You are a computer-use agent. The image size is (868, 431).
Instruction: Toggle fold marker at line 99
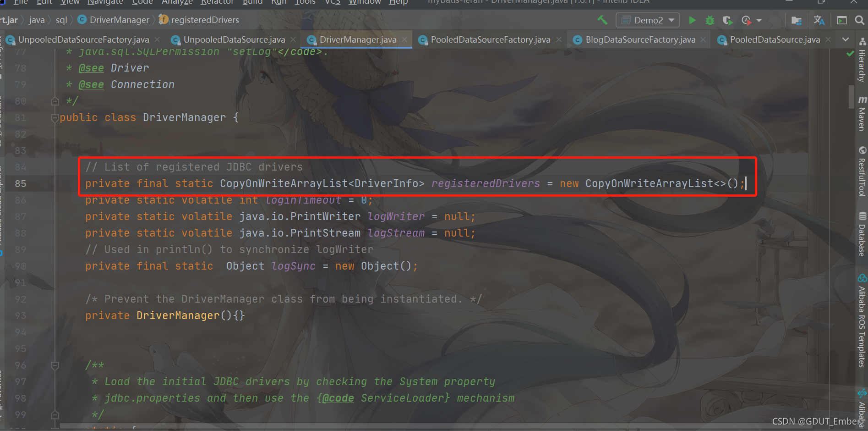point(55,415)
